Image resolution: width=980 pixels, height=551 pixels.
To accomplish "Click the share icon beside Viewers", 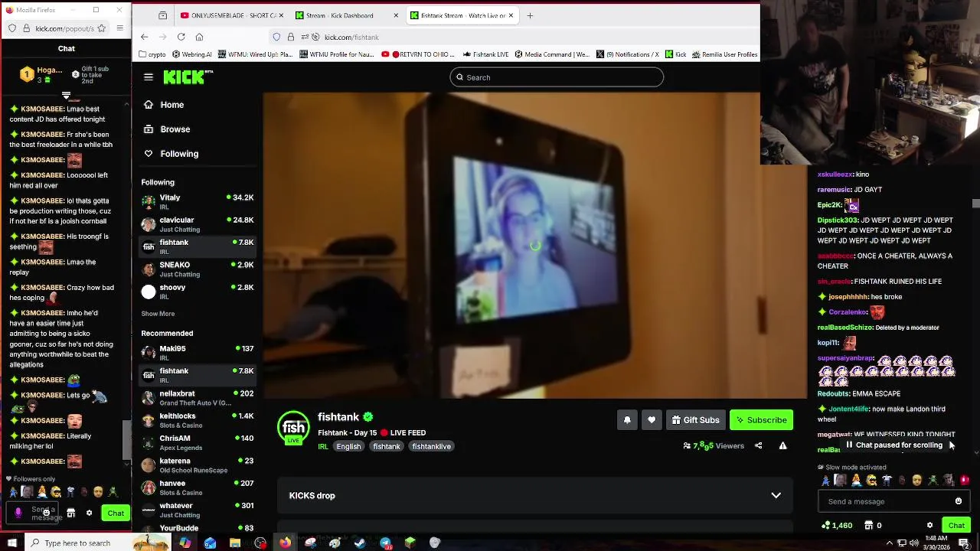I will (758, 445).
